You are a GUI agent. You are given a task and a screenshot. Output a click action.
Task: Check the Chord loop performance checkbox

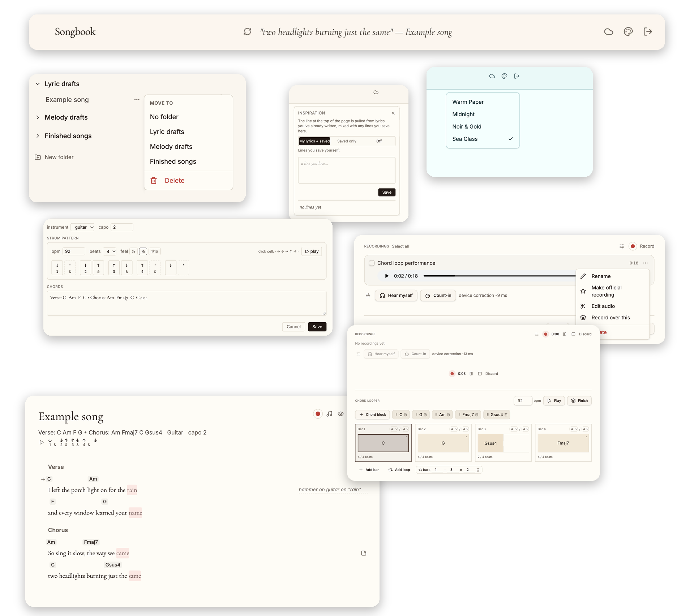(x=372, y=263)
